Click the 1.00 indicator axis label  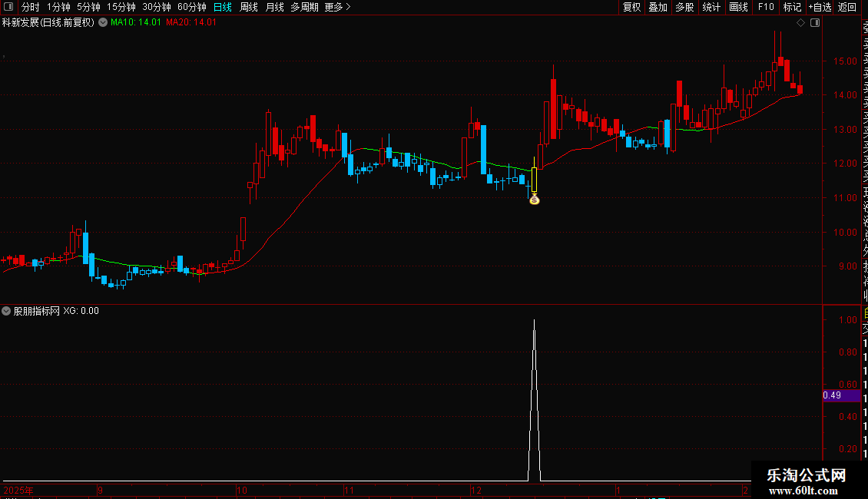coord(848,320)
